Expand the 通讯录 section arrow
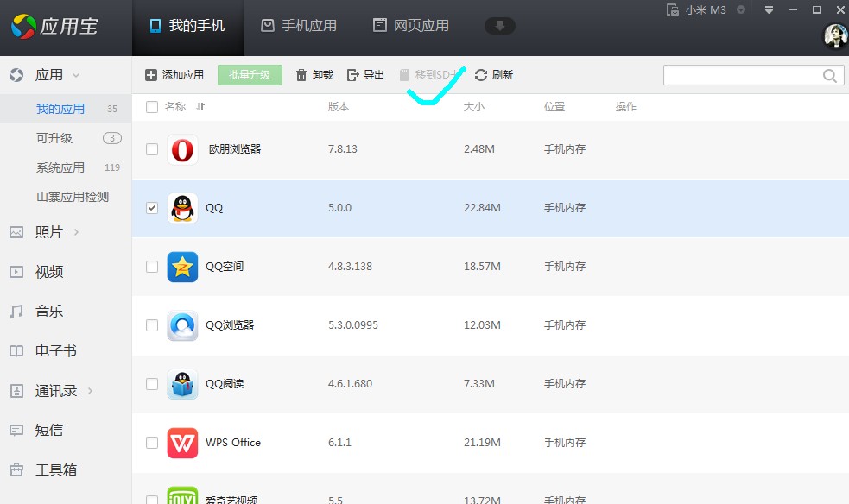Viewport: 849px width, 504px height. 90,390
